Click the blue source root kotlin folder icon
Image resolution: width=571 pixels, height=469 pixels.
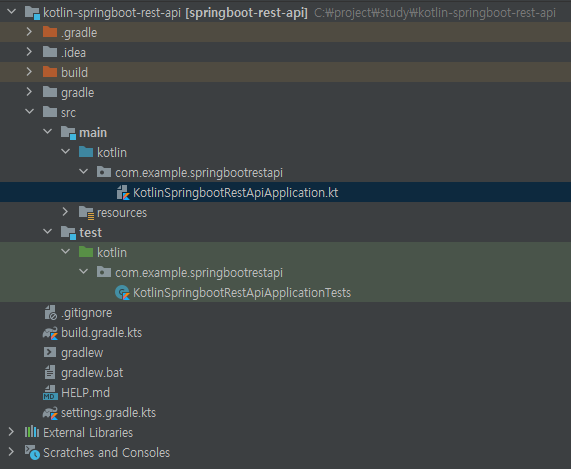86,152
